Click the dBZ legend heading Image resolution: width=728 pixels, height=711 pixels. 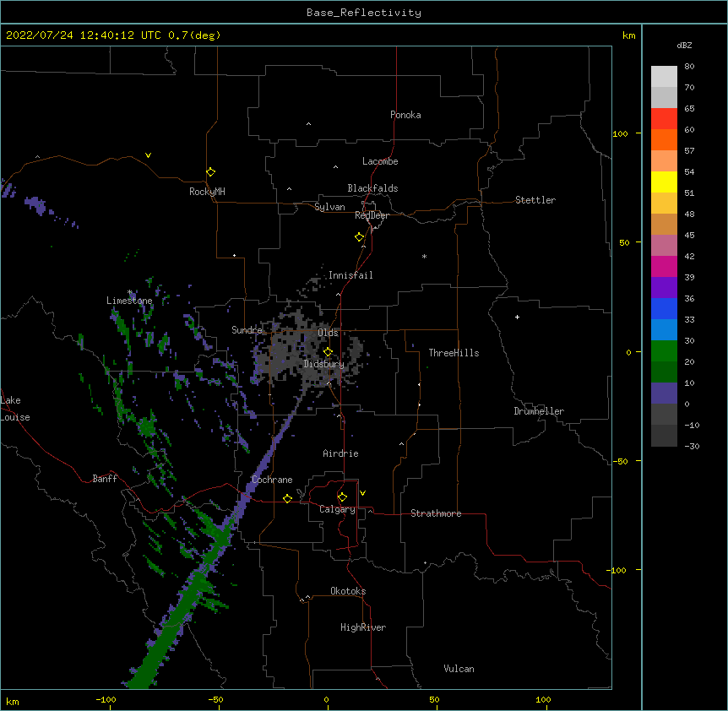point(684,45)
